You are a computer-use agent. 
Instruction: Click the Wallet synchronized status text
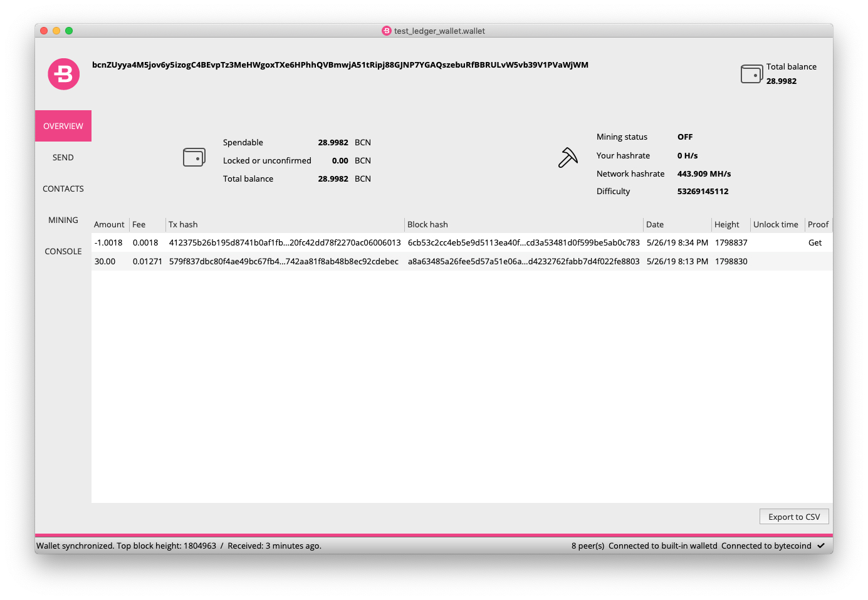coord(179,546)
